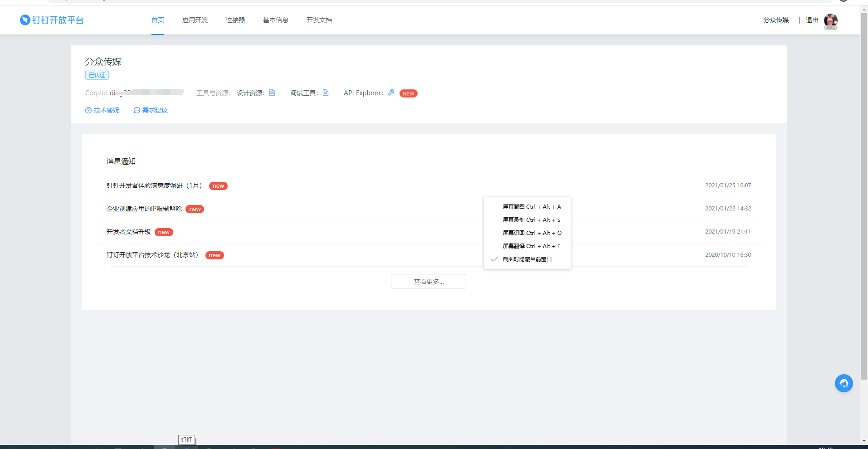Click the scrollbar down arrow at bottom right
868x449 pixels.
tap(863, 440)
